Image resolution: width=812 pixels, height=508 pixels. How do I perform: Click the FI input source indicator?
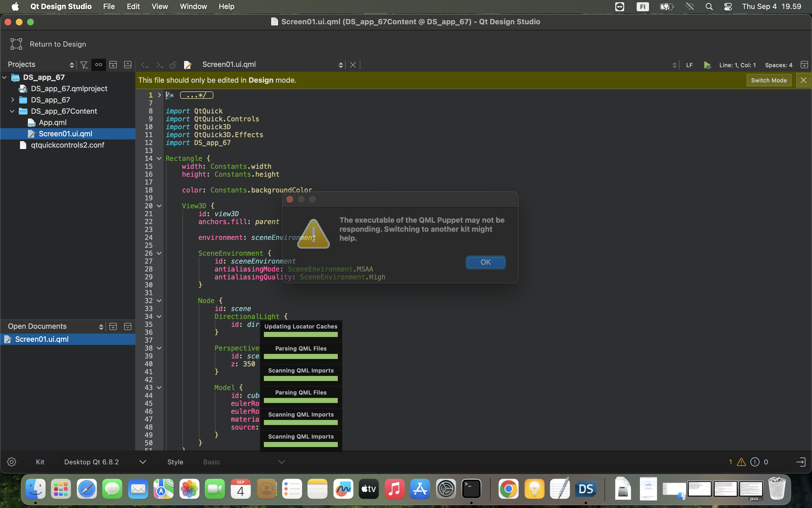click(643, 6)
